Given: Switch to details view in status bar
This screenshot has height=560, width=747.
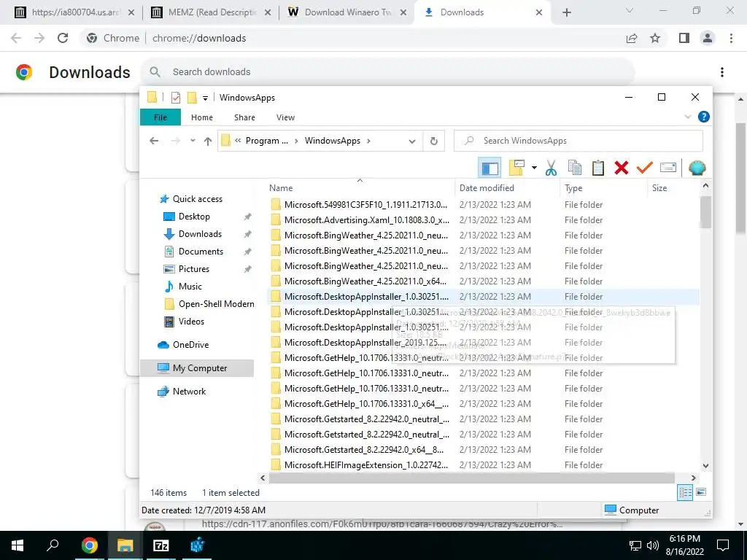Looking at the screenshot, I should point(685,492).
